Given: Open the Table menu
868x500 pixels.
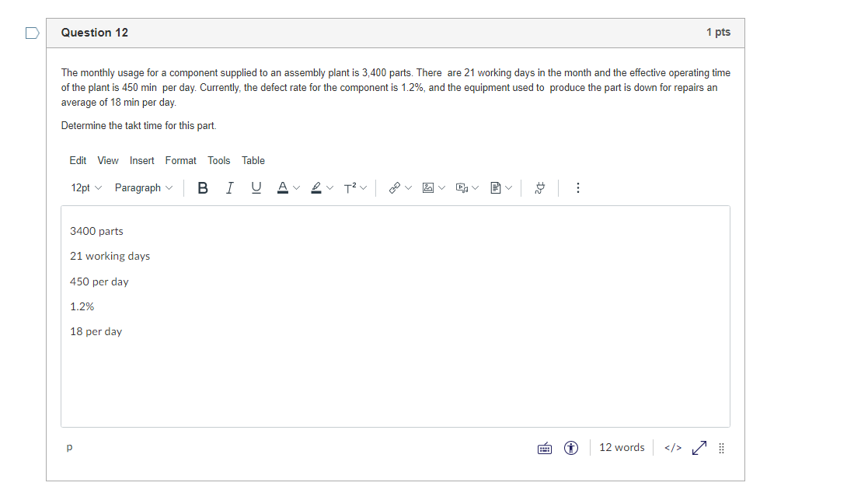Looking at the screenshot, I should 253,161.
